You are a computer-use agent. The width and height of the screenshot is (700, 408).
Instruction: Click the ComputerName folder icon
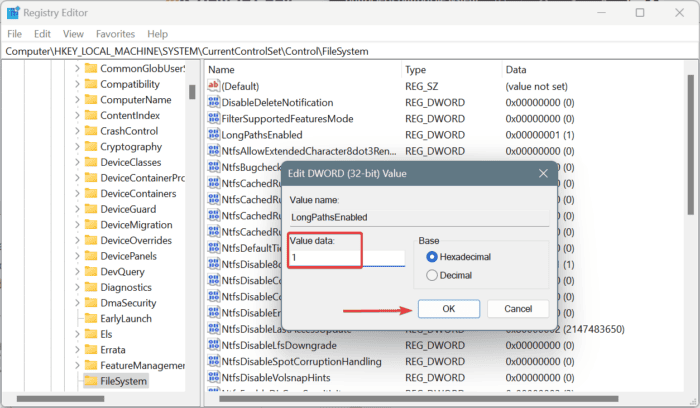point(91,100)
